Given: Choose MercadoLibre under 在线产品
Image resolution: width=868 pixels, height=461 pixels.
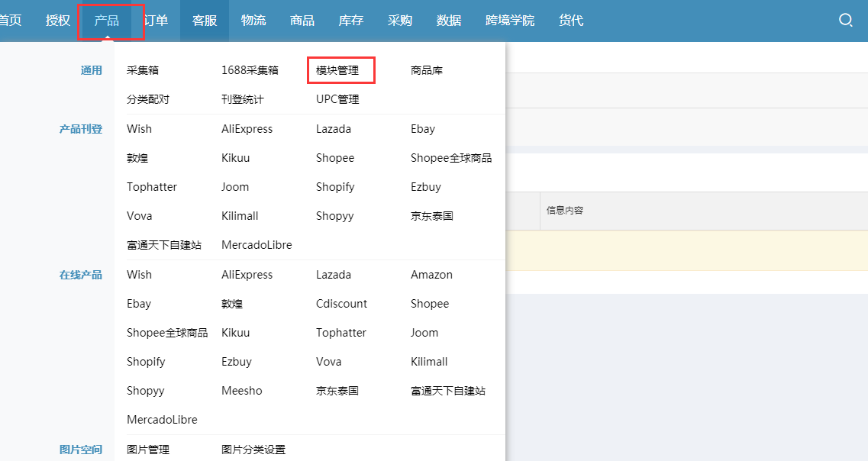Looking at the screenshot, I should (162, 420).
